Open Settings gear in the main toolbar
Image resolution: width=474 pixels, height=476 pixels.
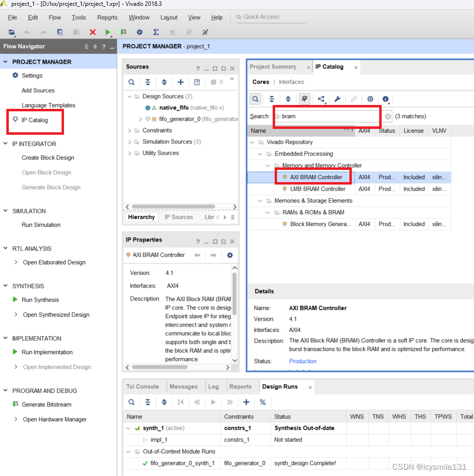point(139,32)
